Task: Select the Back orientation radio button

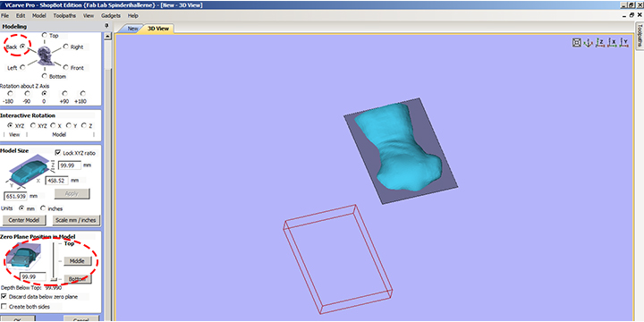Action: click(x=22, y=47)
